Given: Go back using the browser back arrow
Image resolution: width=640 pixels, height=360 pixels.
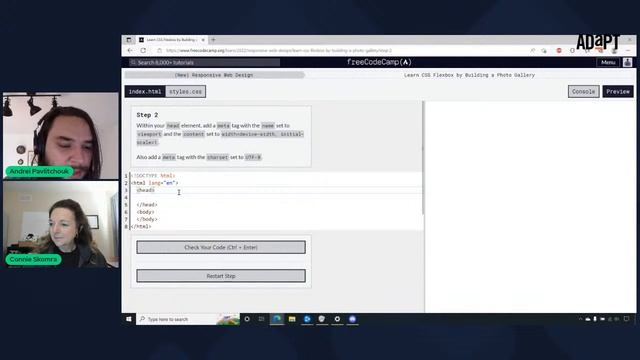Looking at the screenshot, I should pos(130,51).
